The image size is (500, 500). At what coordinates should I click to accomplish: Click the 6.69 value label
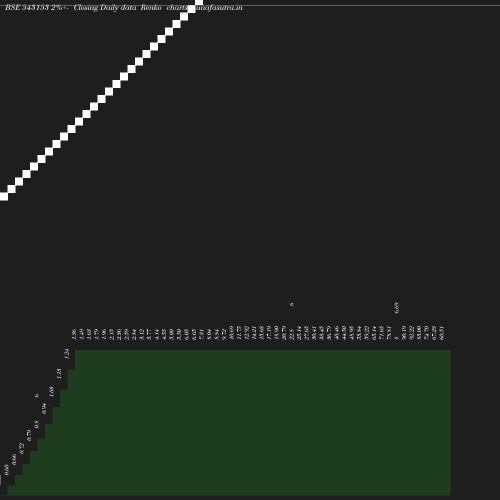coord(397,307)
